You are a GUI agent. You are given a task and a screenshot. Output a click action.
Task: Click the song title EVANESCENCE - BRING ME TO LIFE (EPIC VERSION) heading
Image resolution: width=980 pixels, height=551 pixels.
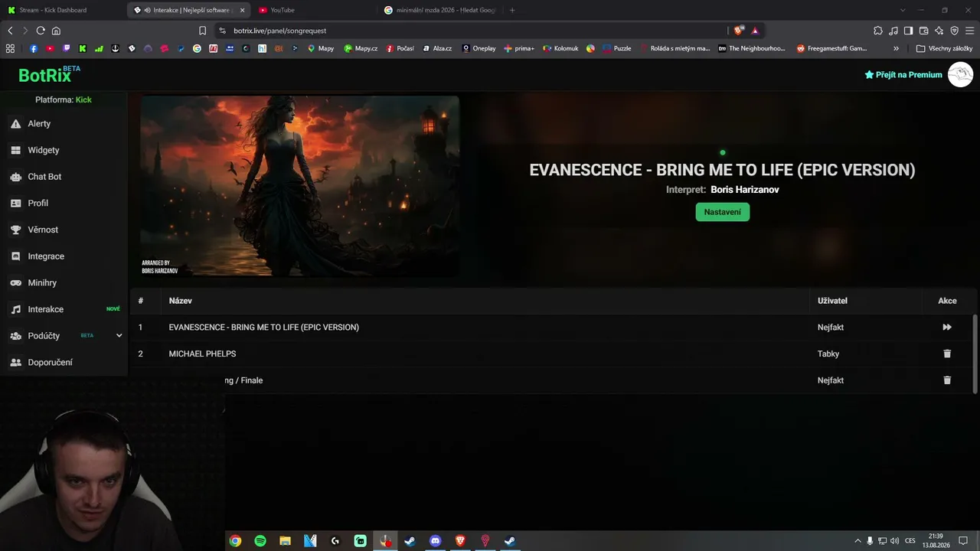(x=722, y=170)
